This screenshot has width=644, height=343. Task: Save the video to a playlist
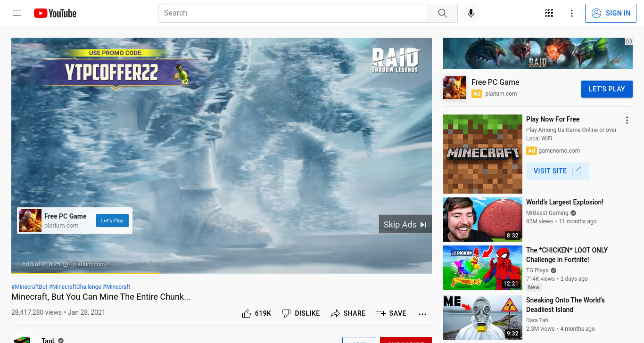point(391,313)
